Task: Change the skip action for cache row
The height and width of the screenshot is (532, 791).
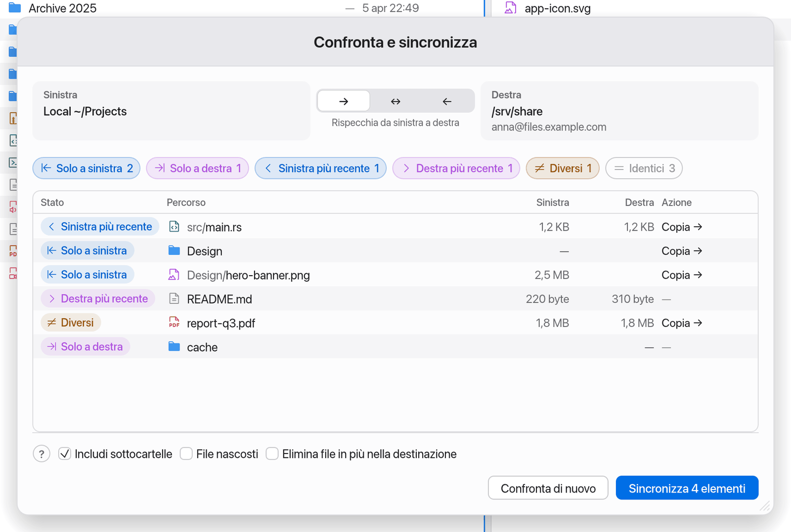Action: pyautogui.click(x=666, y=347)
